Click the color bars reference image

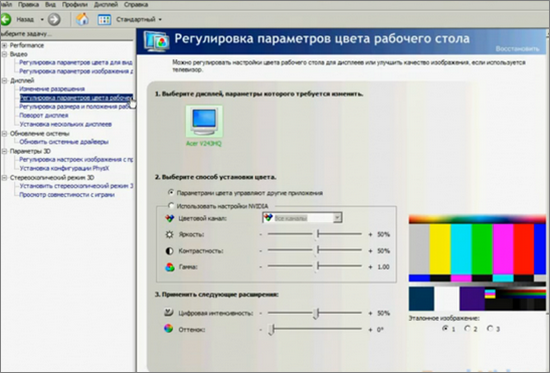(x=477, y=263)
